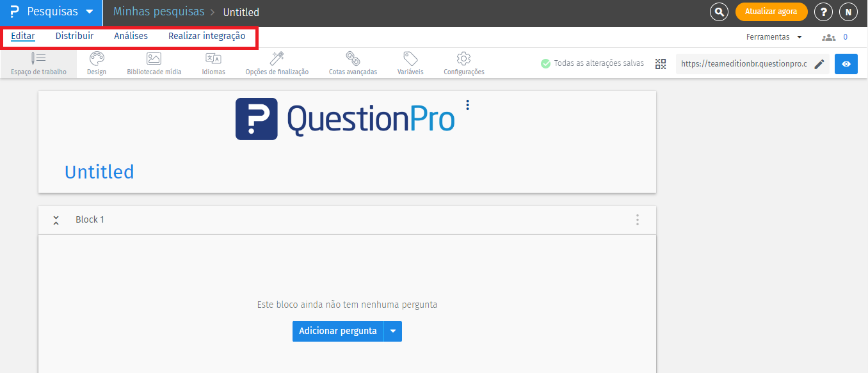
Task: Open Cotas avançadas quota tool
Action: point(353,63)
